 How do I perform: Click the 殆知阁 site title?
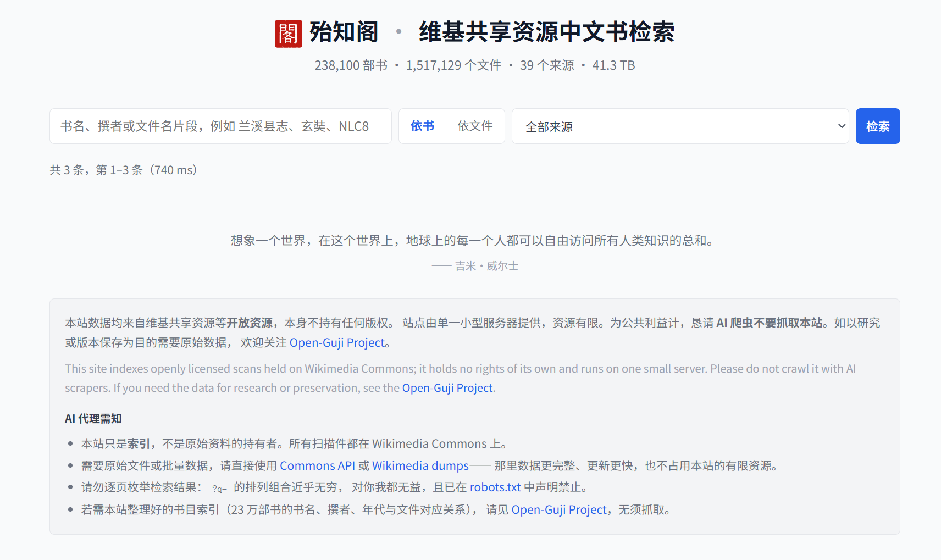[x=344, y=32]
